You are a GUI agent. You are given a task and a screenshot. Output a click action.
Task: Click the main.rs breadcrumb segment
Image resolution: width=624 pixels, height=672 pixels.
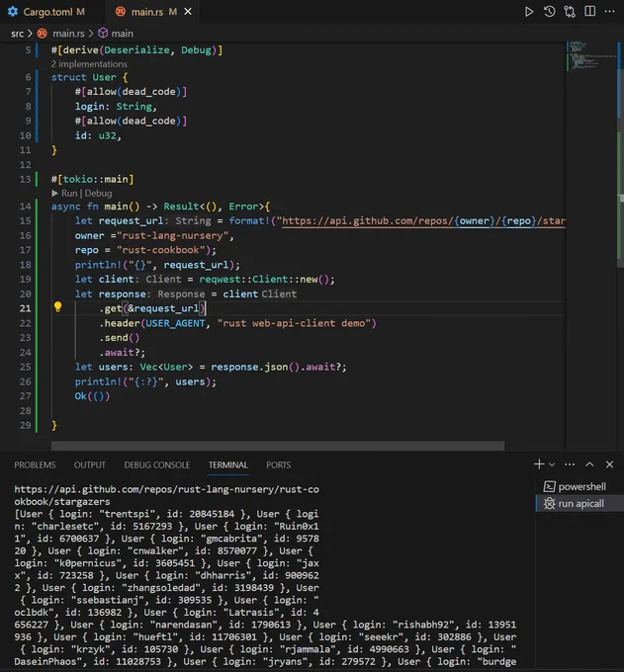(x=68, y=34)
